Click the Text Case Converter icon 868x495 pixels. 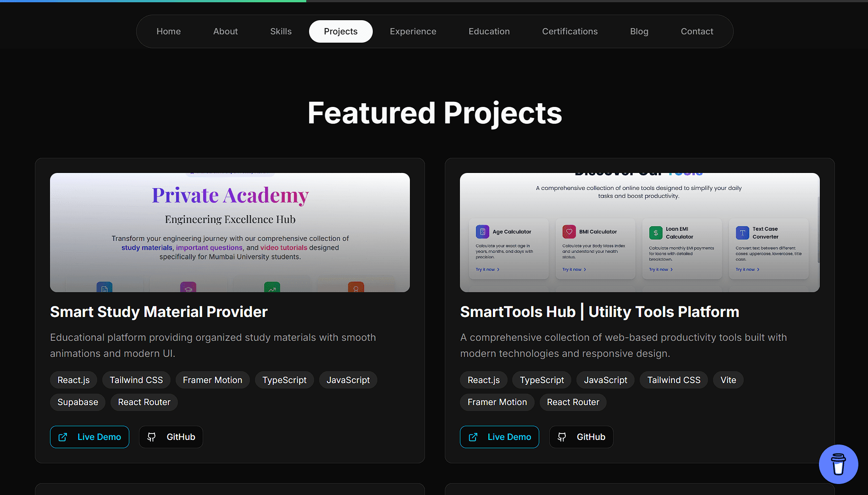coord(742,233)
